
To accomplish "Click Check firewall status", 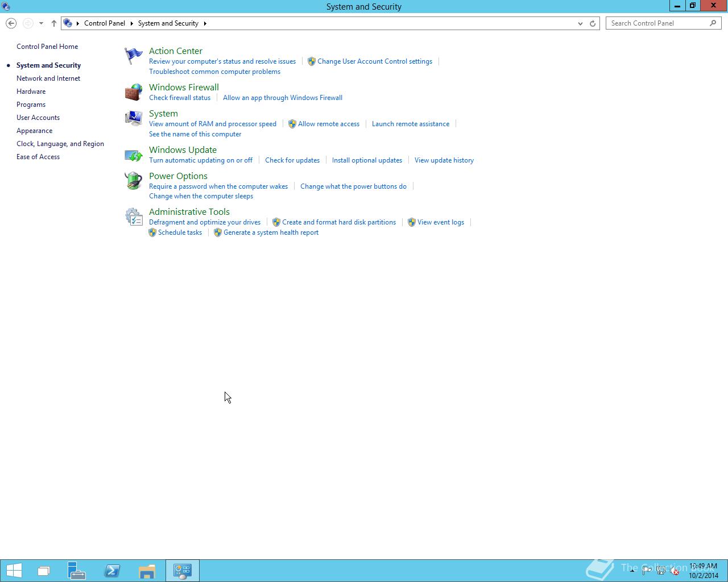I will pyautogui.click(x=180, y=98).
